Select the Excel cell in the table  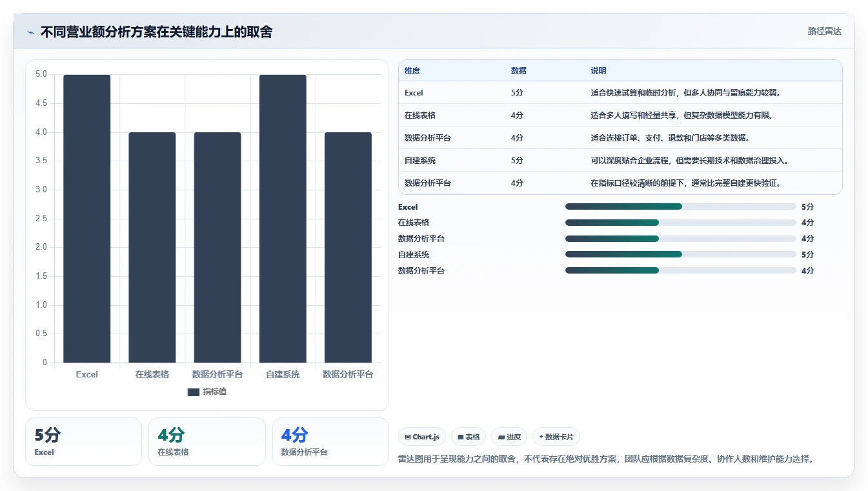click(x=414, y=93)
